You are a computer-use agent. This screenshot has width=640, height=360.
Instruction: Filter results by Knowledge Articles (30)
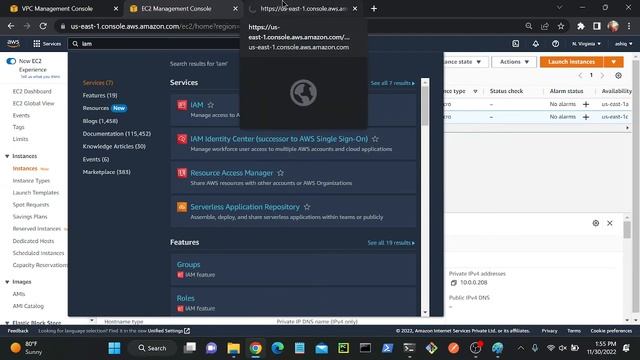pyautogui.click(x=114, y=147)
